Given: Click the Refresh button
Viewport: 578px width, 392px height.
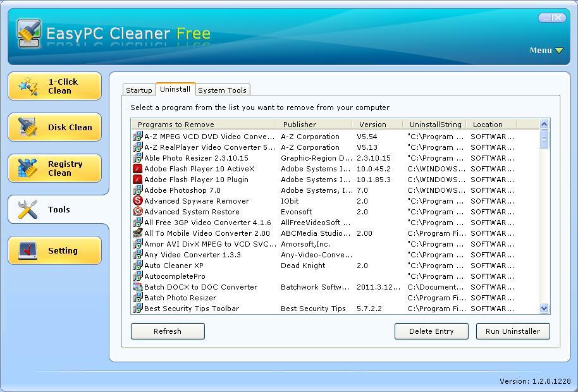Looking at the screenshot, I should tap(167, 331).
